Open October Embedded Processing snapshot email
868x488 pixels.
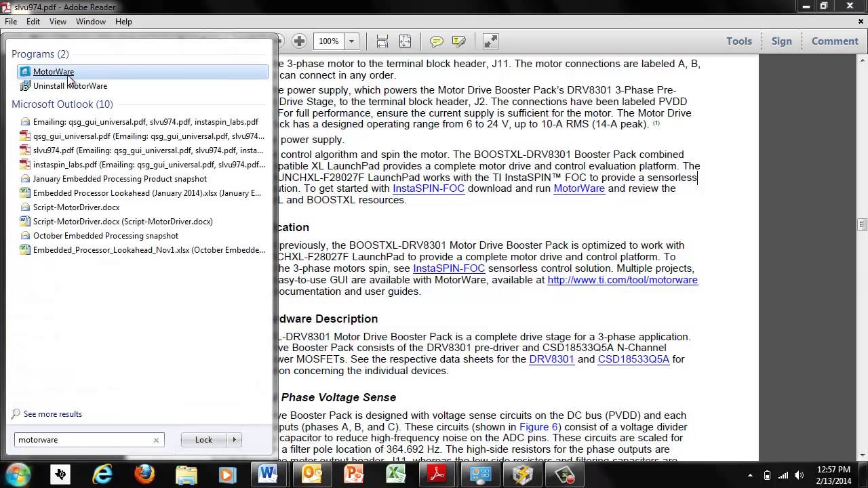pyautogui.click(x=142, y=236)
